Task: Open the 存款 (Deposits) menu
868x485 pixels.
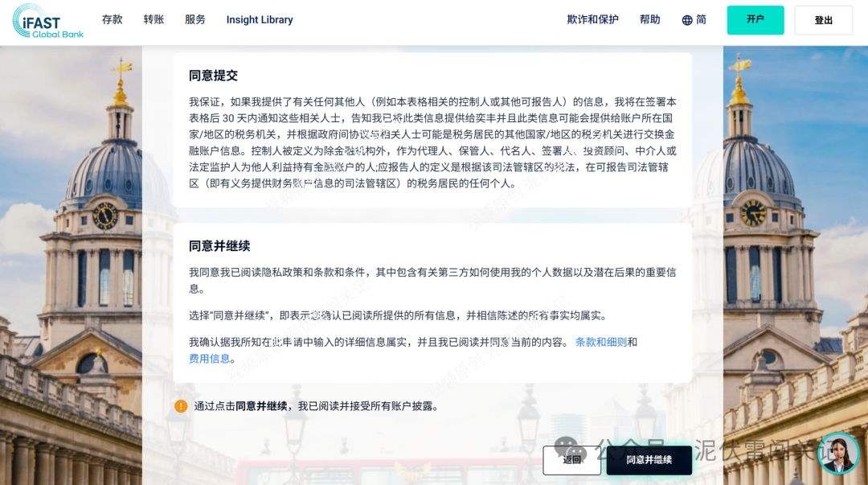Action: click(112, 19)
